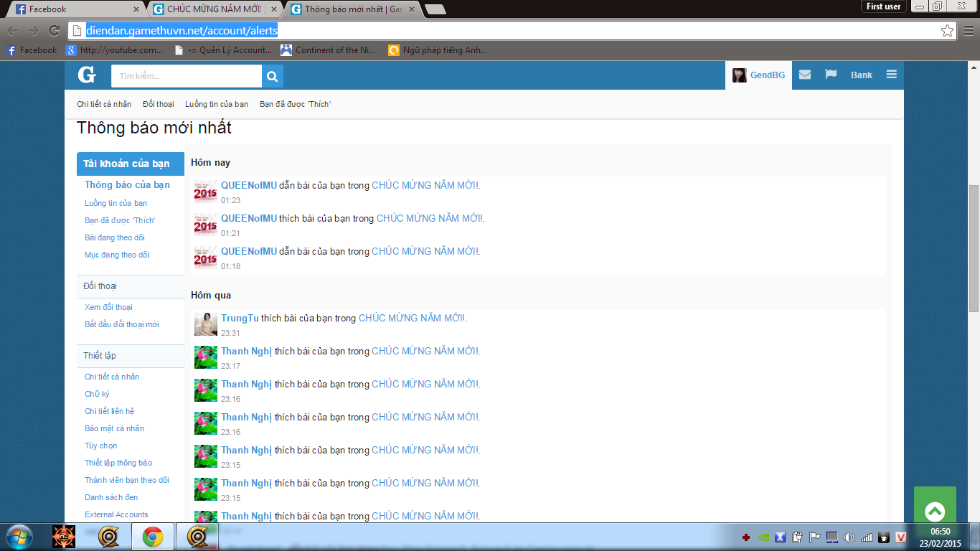This screenshot has width=980, height=551.
Task: Click the green scroll-to-top arrow button
Action: click(935, 512)
